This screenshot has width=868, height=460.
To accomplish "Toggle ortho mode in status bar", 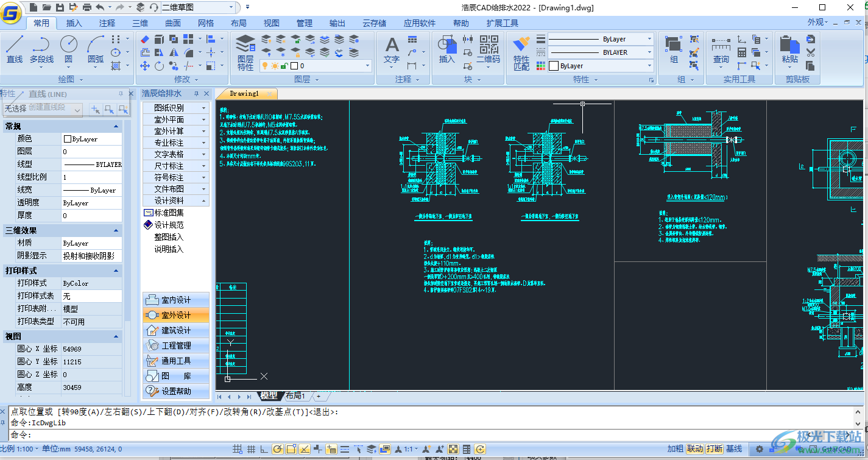I will click(264, 449).
